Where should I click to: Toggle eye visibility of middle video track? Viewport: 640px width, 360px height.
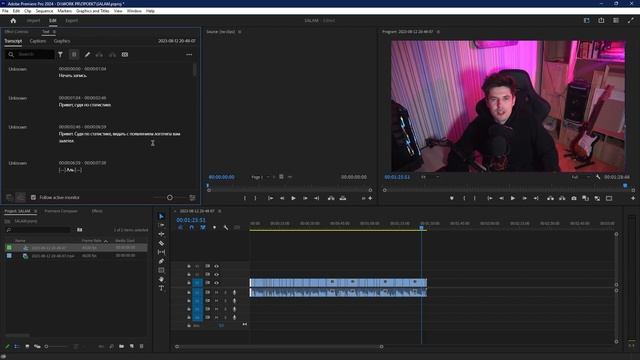click(x=216, y=274)
